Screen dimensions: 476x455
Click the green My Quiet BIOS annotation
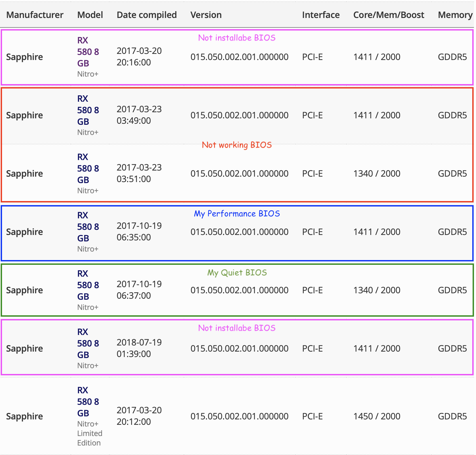pos(237,273)
